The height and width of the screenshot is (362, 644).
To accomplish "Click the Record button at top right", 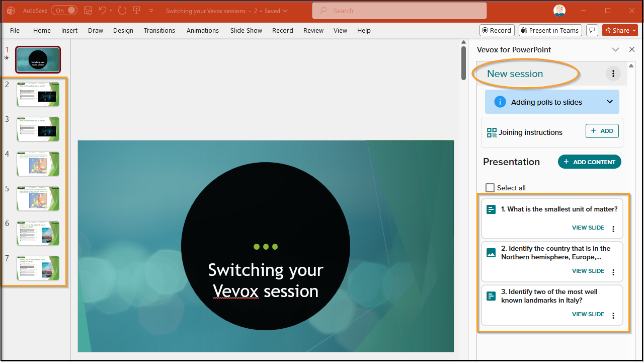I will (497, 30).
